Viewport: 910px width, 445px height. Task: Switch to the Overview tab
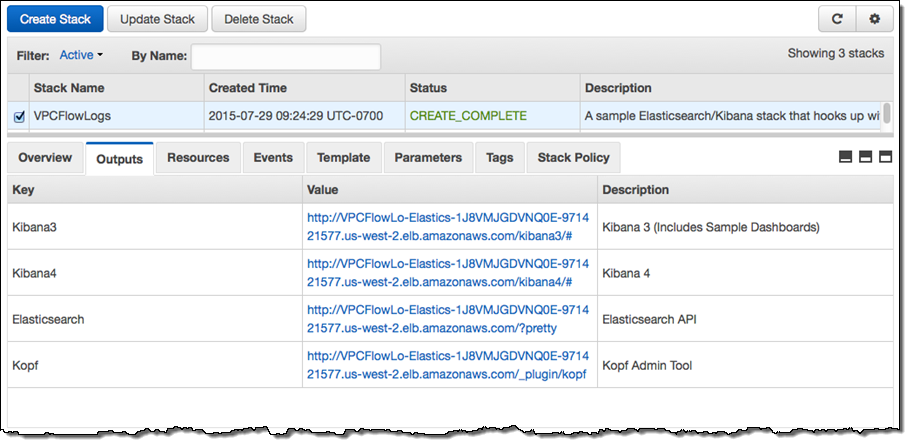point(45,158)
